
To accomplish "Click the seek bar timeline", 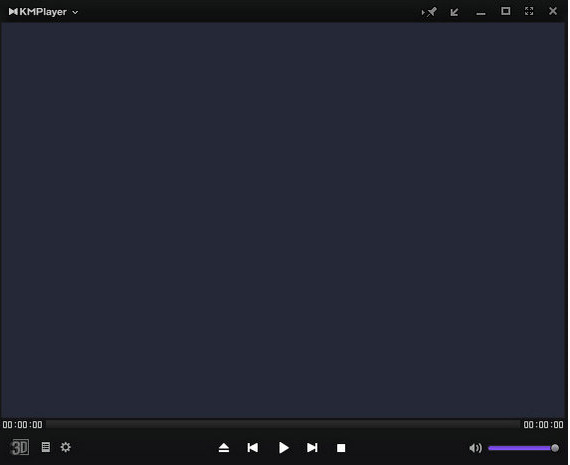I will pos(283,424).
